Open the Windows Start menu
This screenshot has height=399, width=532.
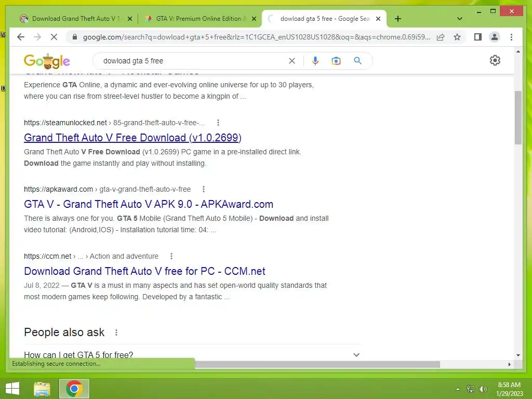tap(12, 389)
